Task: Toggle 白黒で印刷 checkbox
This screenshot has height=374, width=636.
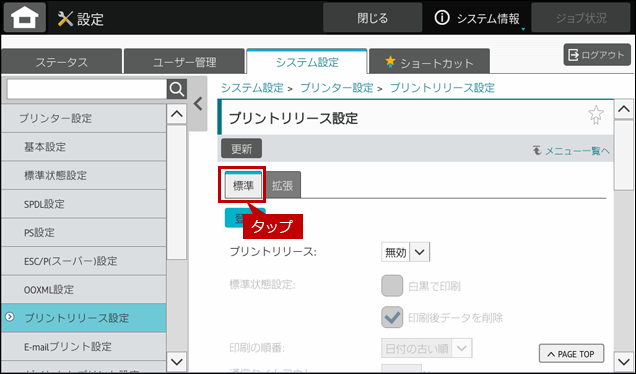Action: coord(392,286)
